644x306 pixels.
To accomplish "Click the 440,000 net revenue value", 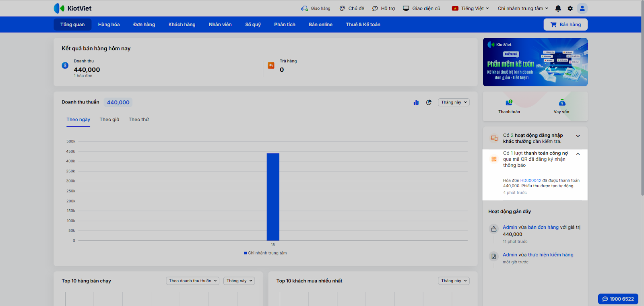I will tap(118, 103).
